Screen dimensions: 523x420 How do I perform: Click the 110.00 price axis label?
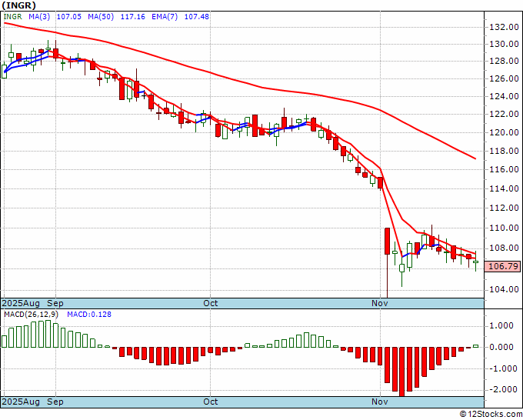tap(504, 228)
